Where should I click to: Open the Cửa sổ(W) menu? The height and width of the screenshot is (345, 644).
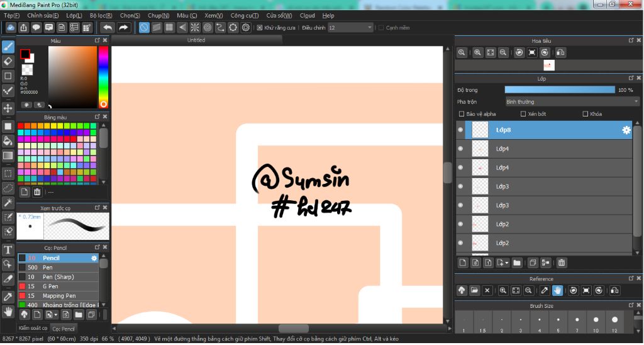[279, 16]
